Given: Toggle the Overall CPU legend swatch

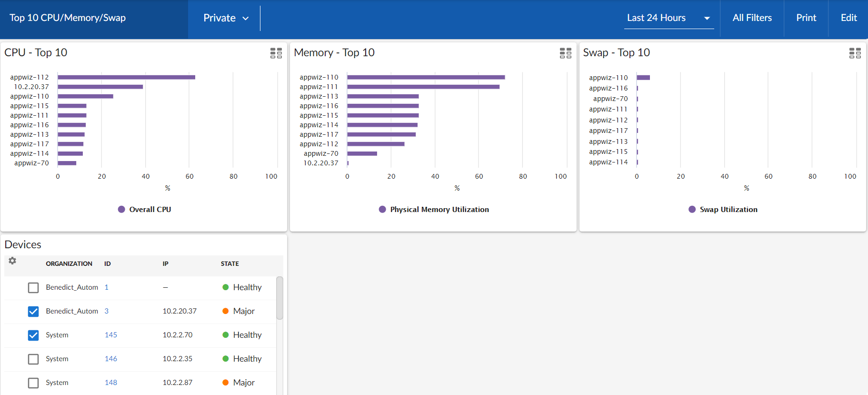Looking at the screenshot, I should click(x=121, y=209).
